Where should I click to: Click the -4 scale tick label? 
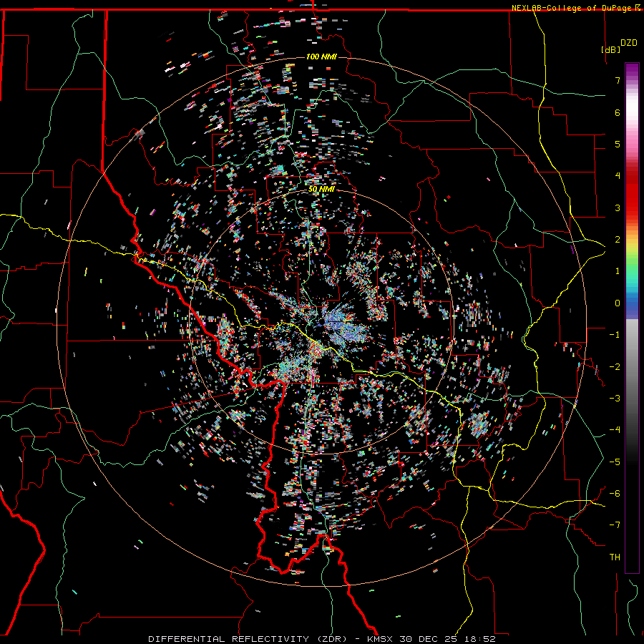coord(615,430)
